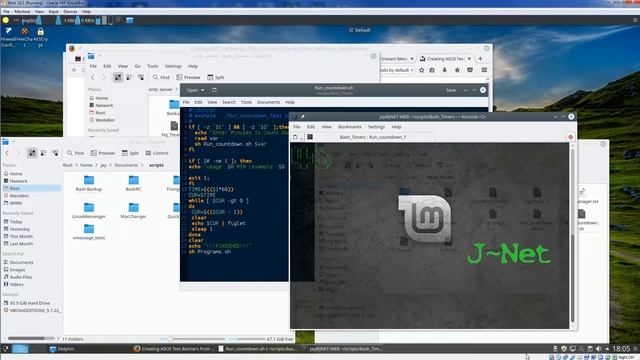Click Dolphin entry in taskbar
This screenshot has height=360, width=640.
62,349
